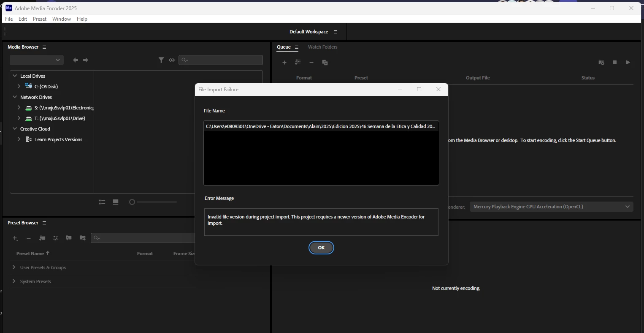
Task: Click the Queue Format column header
Action: pyautogui.click(x=304, y=78)
